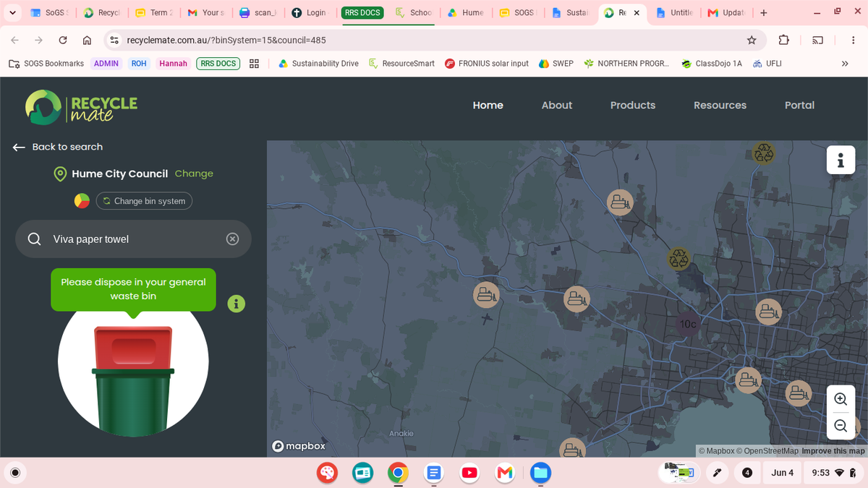Switch to the Term 2 tab
This screenshot has width=868, height=488.
point(155,13)
